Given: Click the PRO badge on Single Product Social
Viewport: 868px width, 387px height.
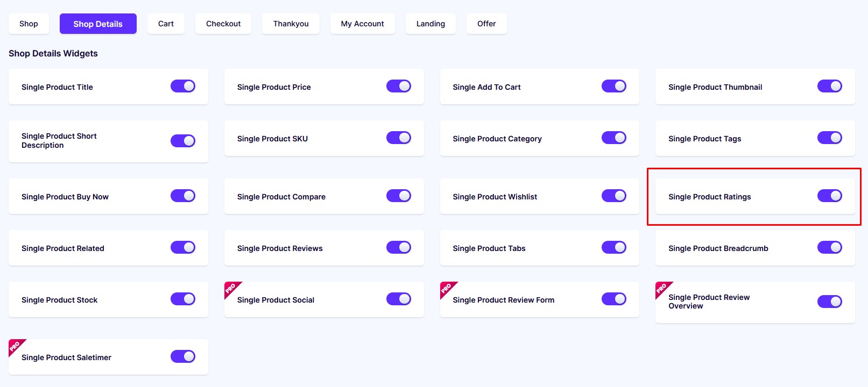Looking at the screenshot, I should (x=231, y=289).
